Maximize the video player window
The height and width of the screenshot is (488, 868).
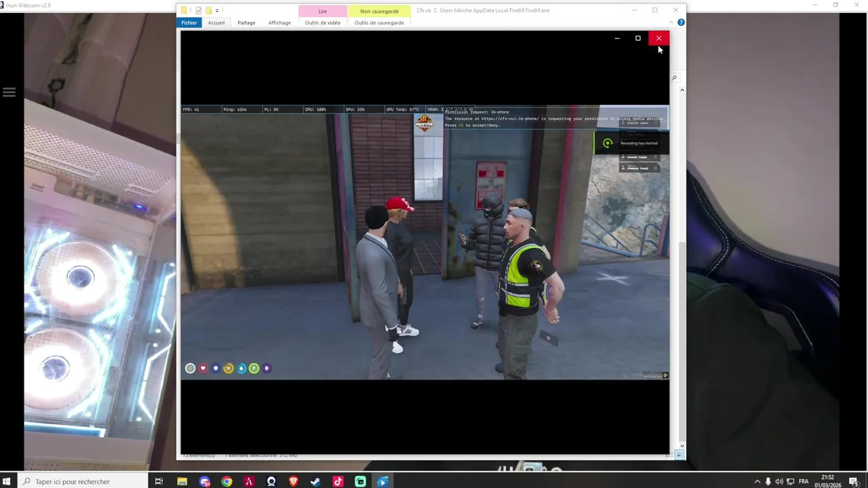coord(637,38)
